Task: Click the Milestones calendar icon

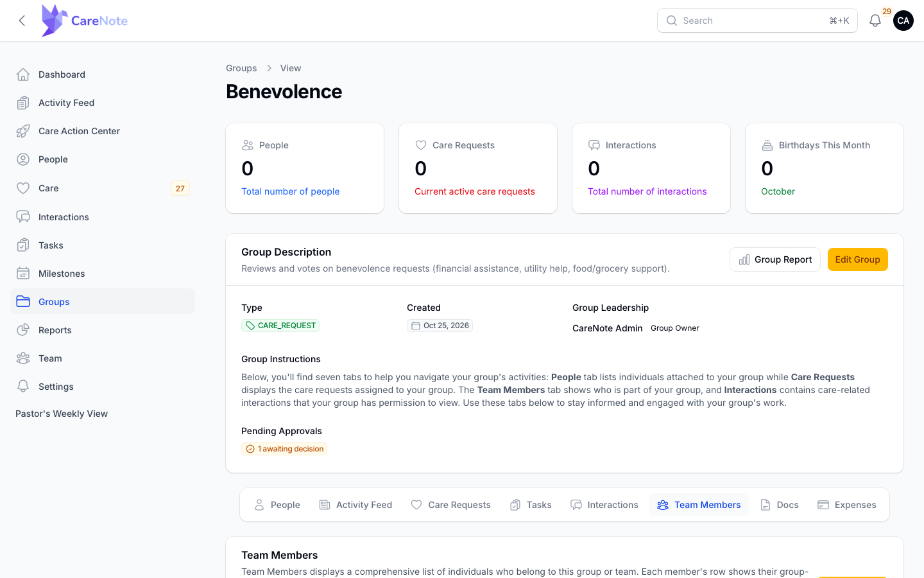Action: click(x=23, y=274)
